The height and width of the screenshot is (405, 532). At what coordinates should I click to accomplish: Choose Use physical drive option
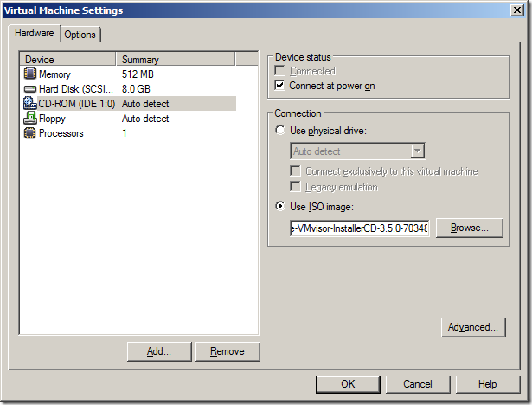click(279, 131)
